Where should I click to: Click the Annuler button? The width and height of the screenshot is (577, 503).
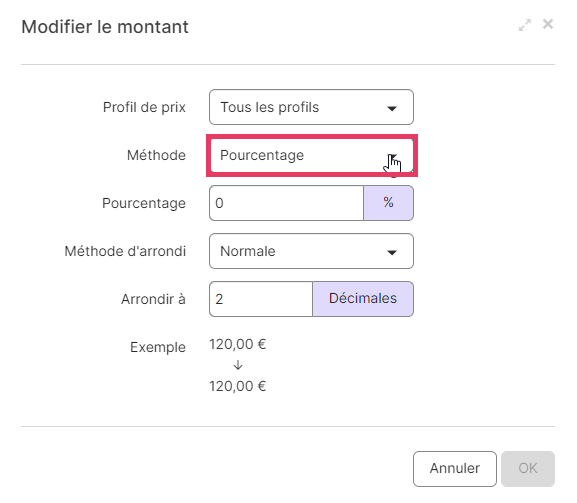pos(455,469)
